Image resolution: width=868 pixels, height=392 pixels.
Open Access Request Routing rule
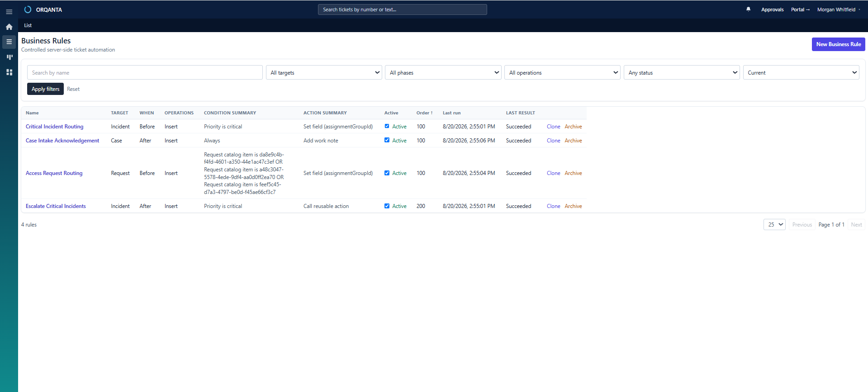[54, 173]
